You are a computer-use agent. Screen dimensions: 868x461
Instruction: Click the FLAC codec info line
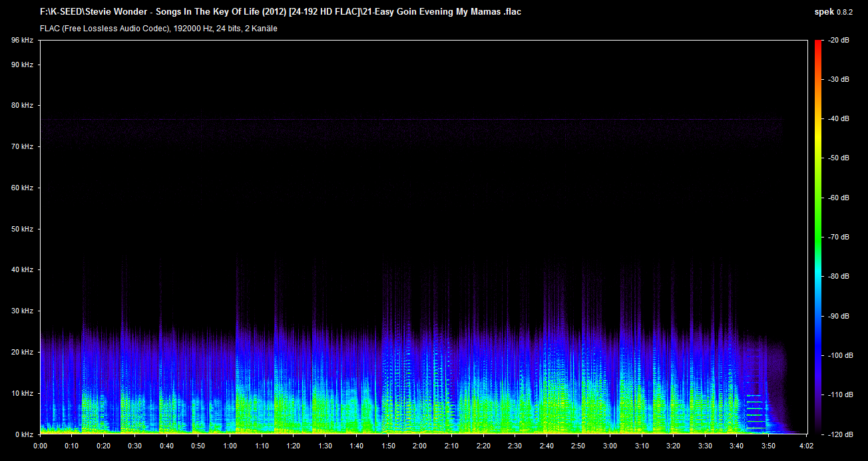pos(158,29)
